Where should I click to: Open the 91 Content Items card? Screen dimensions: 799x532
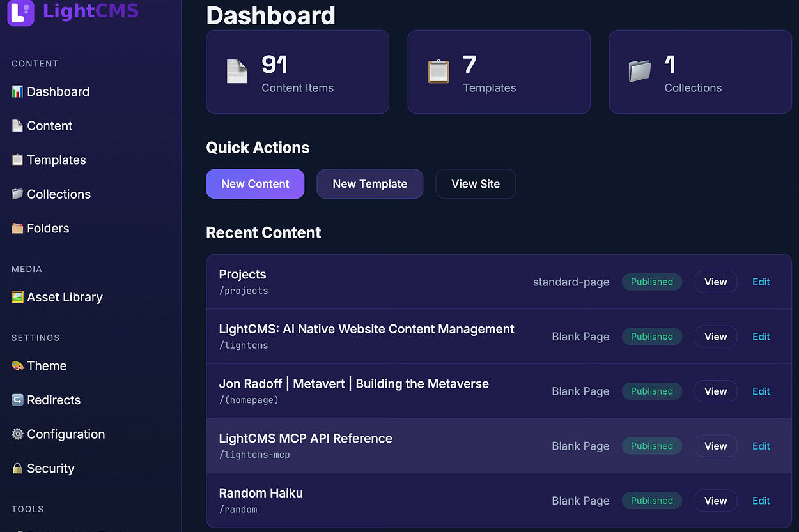pos(297,72)
